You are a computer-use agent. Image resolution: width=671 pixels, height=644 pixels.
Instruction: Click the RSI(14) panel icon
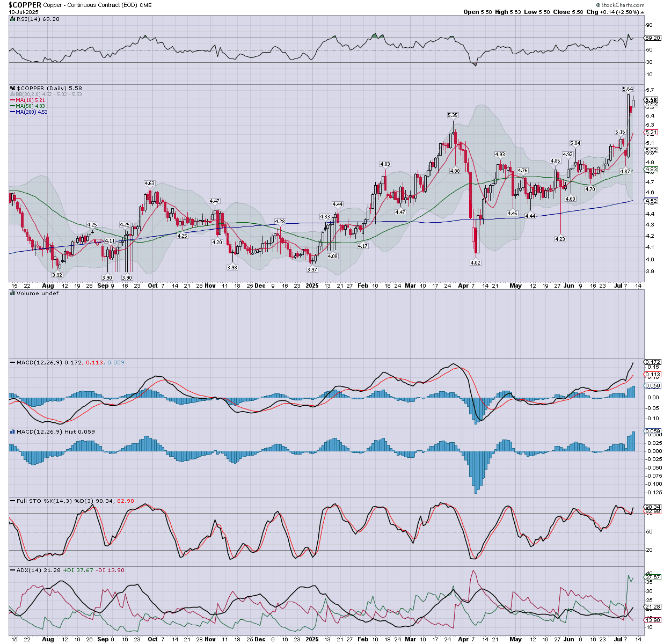click(x=12, y=19)
